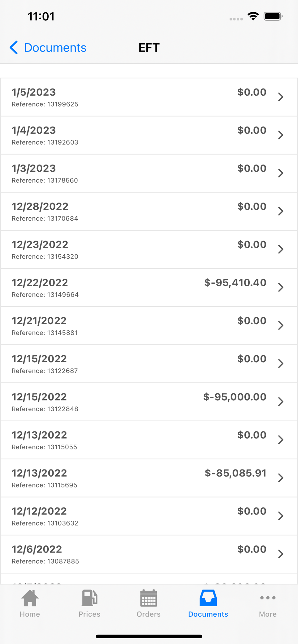298x644 pixels.
Task: Switch to the Orders tab label
Action: pyautogui.click(x=149, y=614)
